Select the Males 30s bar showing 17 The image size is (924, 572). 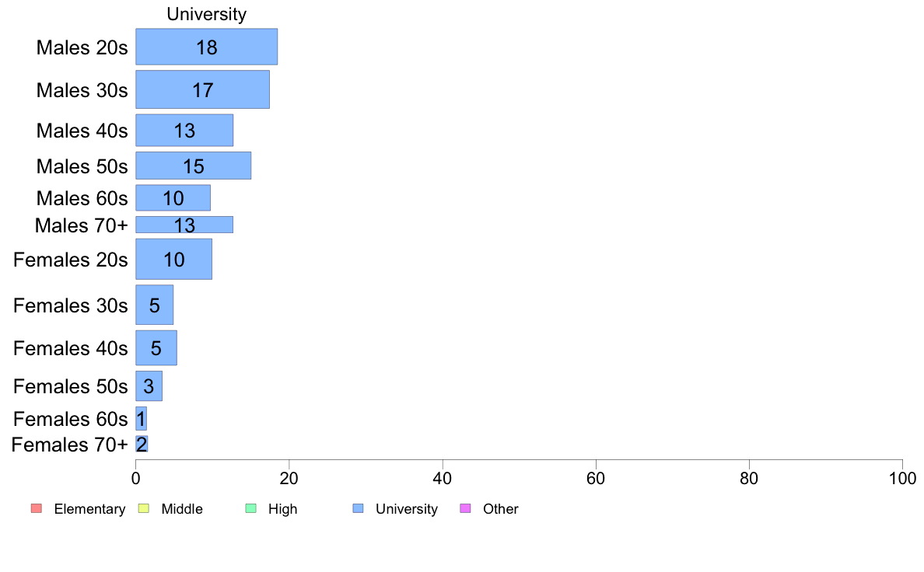click(203, 89)
